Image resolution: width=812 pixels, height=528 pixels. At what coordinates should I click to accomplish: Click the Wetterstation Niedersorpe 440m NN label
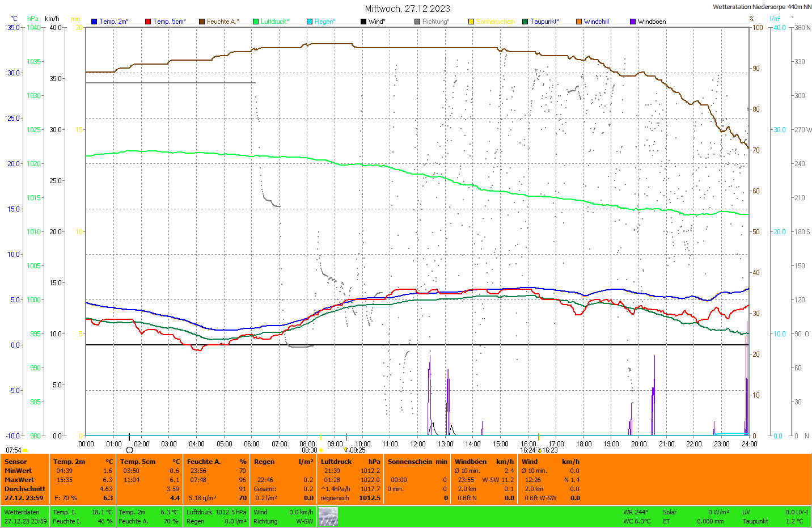coord(762,7)
